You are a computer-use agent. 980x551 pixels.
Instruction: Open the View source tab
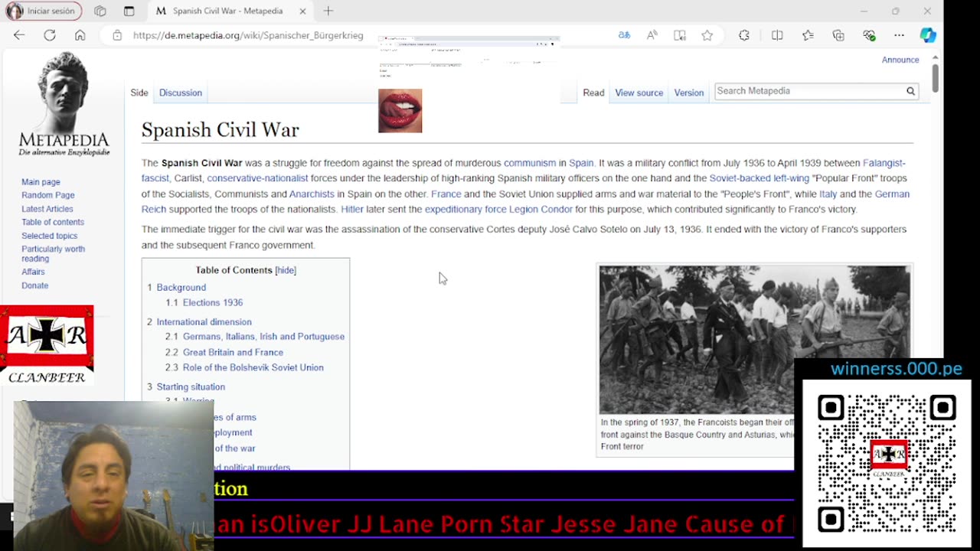click(x=639, y=93)
